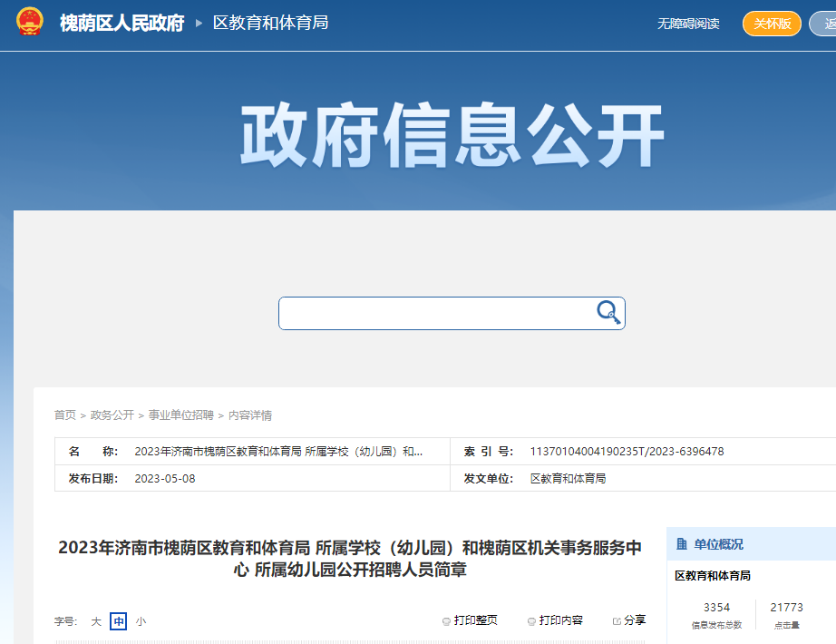
Task: Click the 21773 click count
Action: tap(786, 607)
